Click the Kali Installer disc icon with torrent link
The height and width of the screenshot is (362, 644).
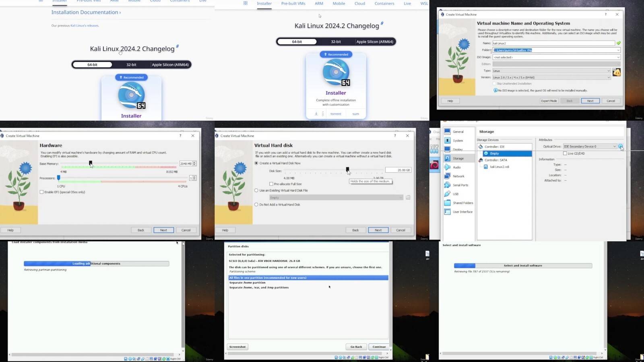click(x=336, y=72)
